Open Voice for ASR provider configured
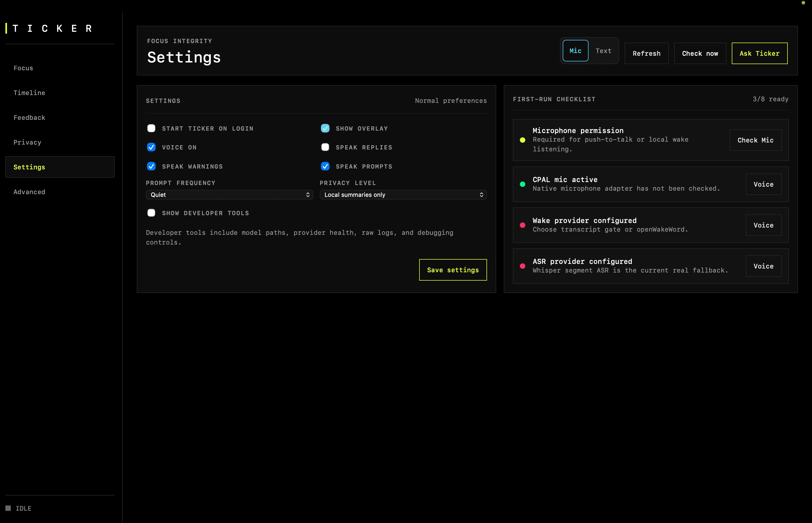The width and height of the screenshot is (812, 523). click(x=764, y=266)
